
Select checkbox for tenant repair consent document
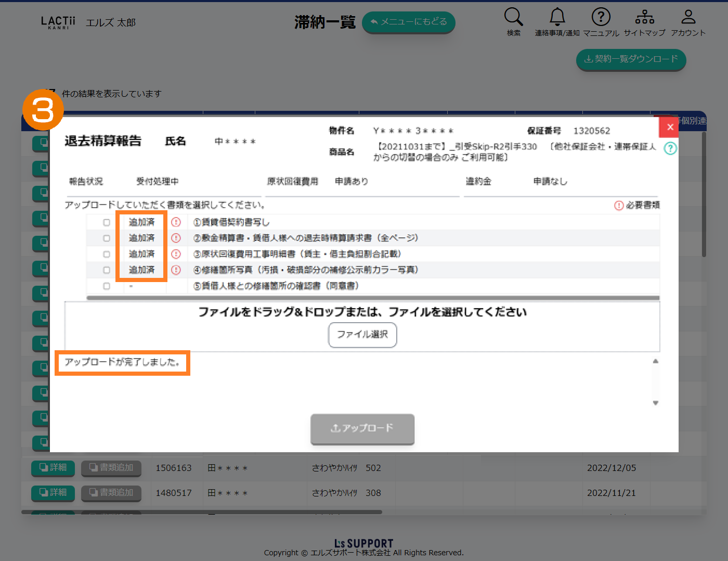tap(107, 286)
